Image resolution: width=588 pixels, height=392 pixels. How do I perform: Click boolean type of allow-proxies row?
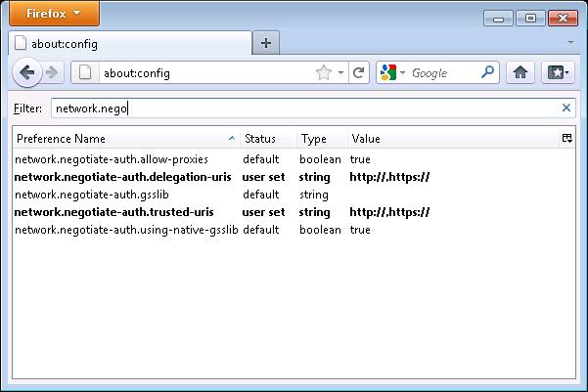pos(320,159)
